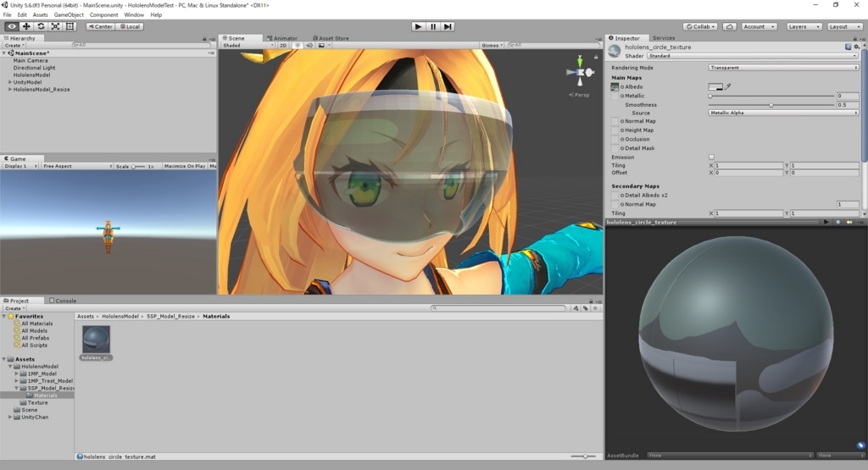Open material settings gear menu

tap(856, 47)
